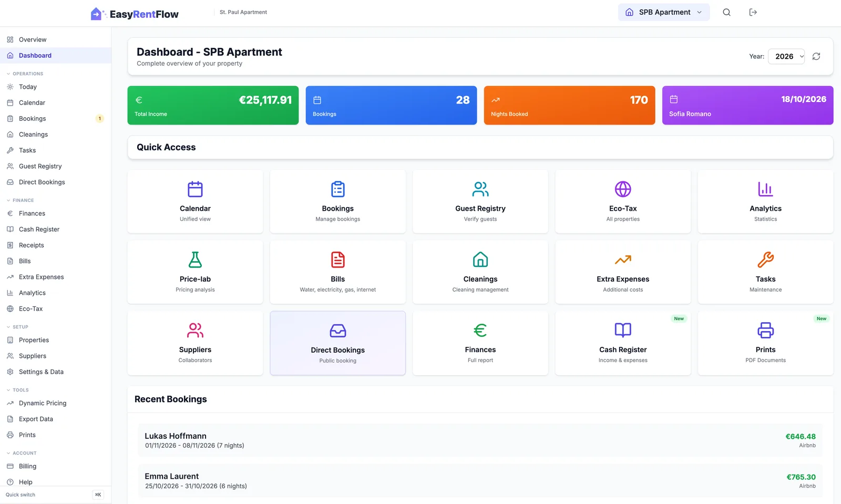Open Dynamic Pricing in the sidebar
Viewport: 841px width, 504px height.
click(x=56, y=403)
